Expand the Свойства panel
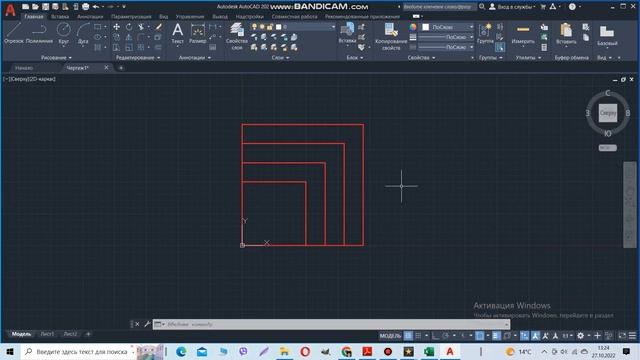Image resolution: width=640 pixels, height=360 pixels. (421, 58)
